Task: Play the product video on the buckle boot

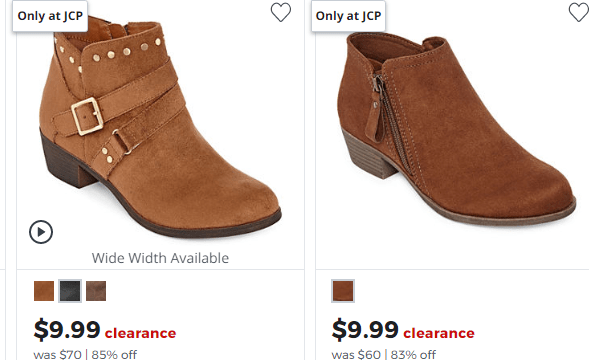Action: (x=41, y=232)
